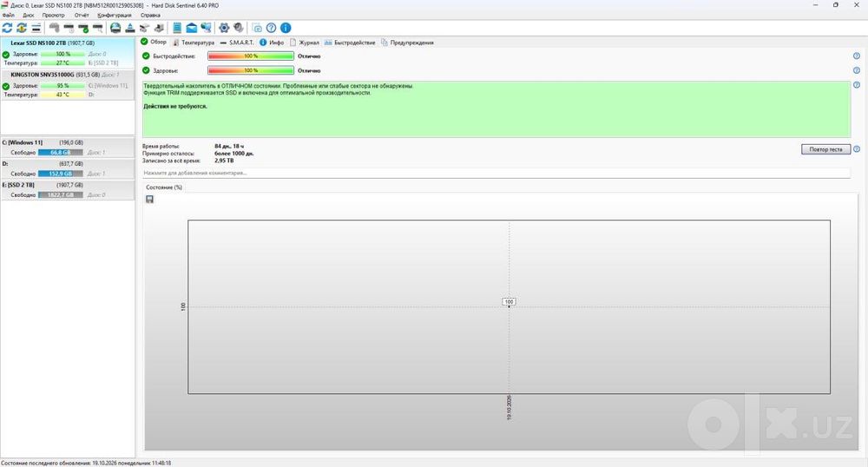Click help icon next to Быстродействие bar

[x=857, y=56]
